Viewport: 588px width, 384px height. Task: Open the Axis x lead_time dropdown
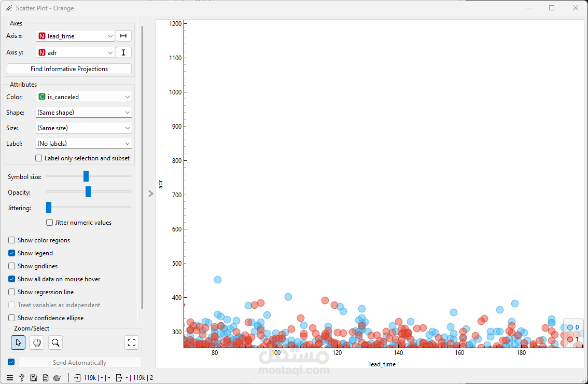tap(75, 36)
